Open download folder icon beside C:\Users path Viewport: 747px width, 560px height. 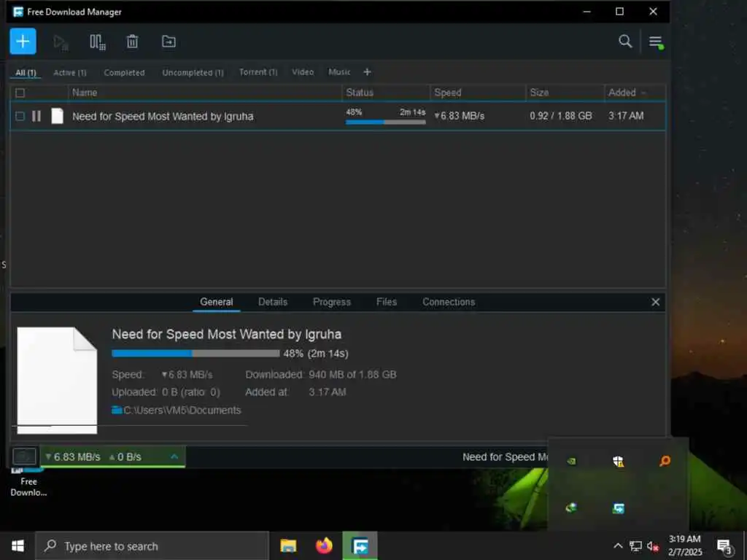click(x=117, y=410)
